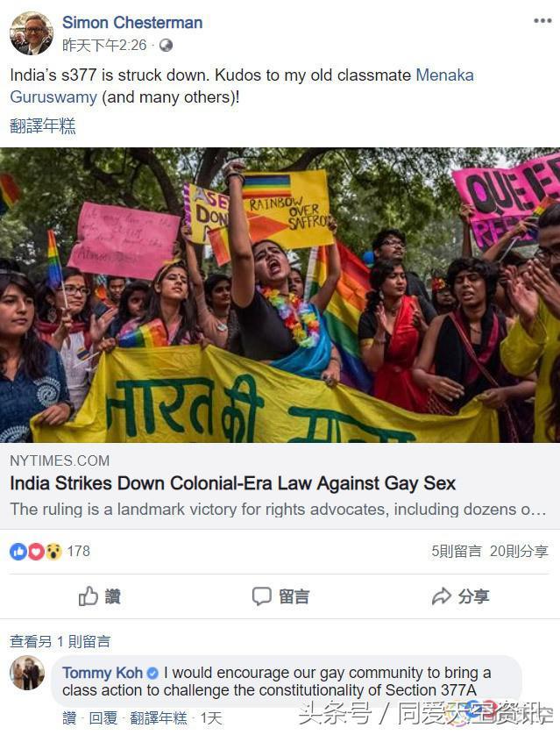The image size is (560, 735).
Task: Show the 20則分享 shares count
Action: (x=519, y=551)
